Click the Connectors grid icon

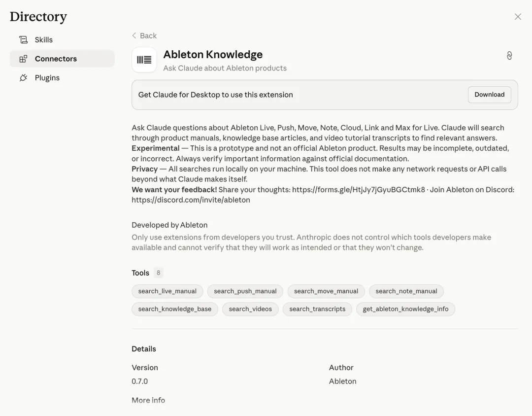[x=23, y=59]
